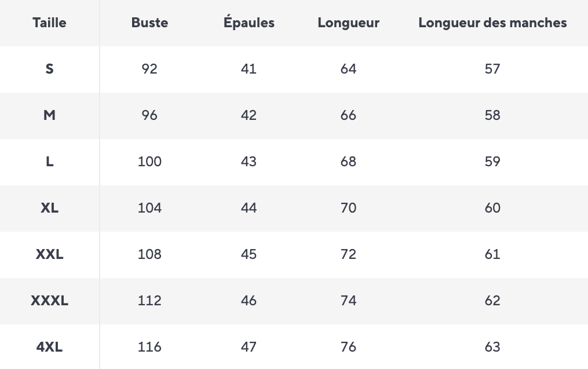The image size is (588, 369).
Task: Select Longueur value 70 in XL row
Action: click(x=348, y=208)
